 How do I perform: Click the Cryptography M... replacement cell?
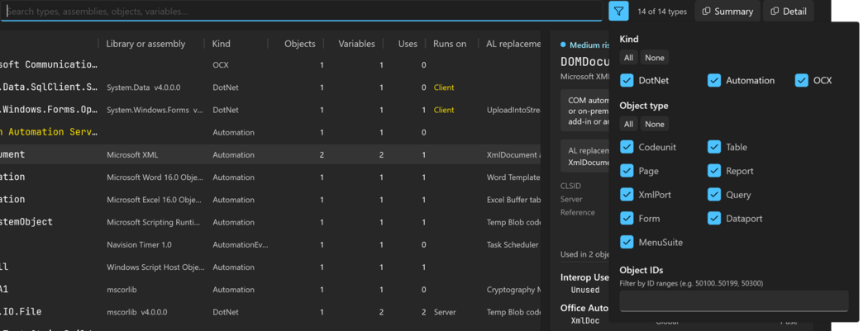(x=513, y=290)
